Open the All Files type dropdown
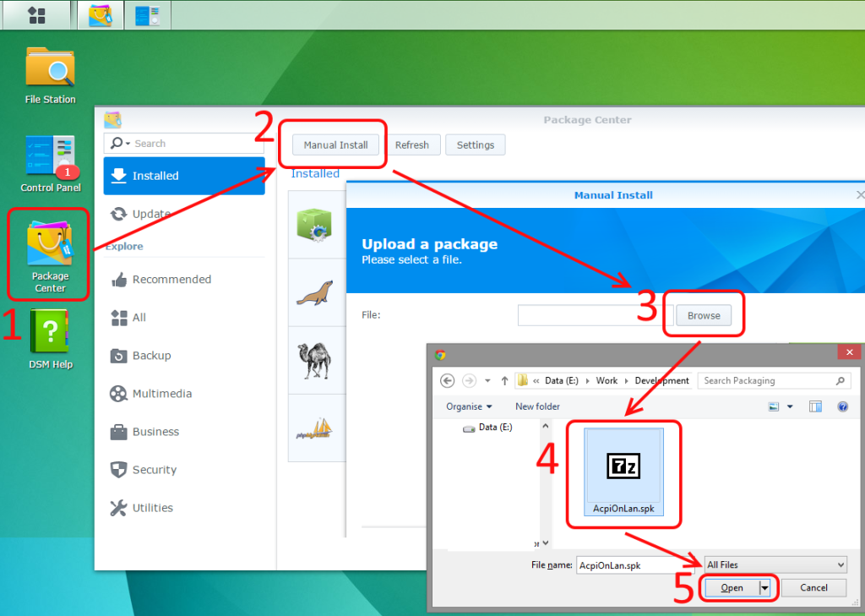Screen dimensions: 865x616 [775, 564]
